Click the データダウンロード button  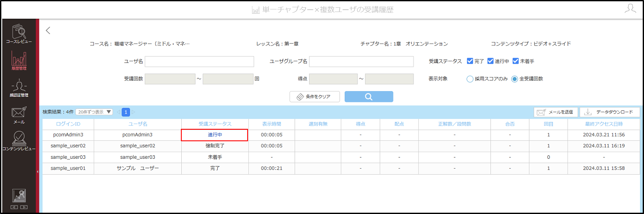pyautogui.click(x=610, y=112)
